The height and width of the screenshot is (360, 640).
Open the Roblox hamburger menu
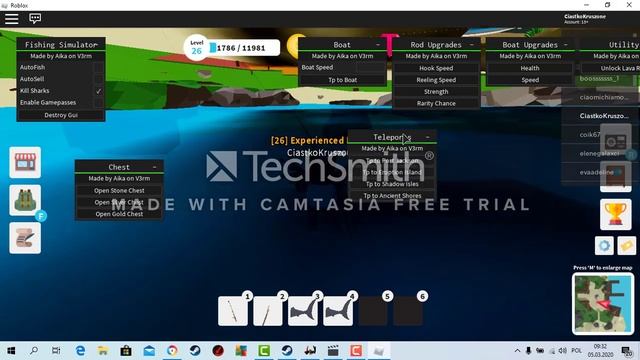[x=11, y=18]
